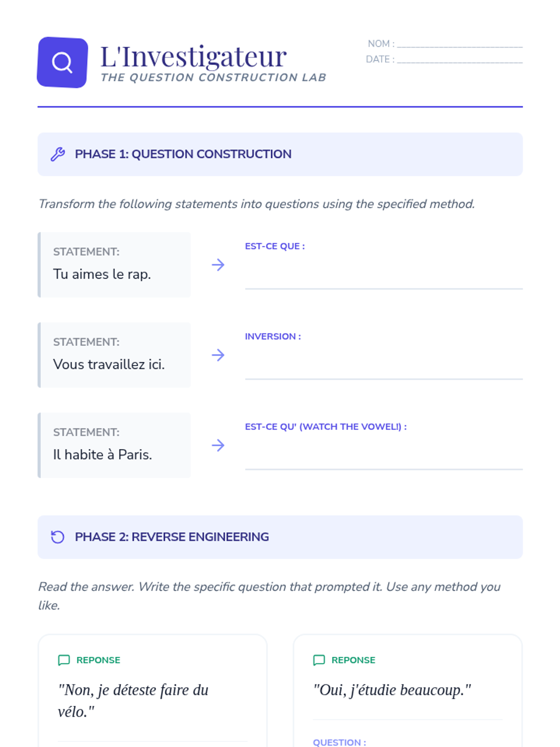This screenshot has height=747, width=560.
Task: Click the arrow after "Vous travaillez ici"
Action: click(x=218, y=355)
